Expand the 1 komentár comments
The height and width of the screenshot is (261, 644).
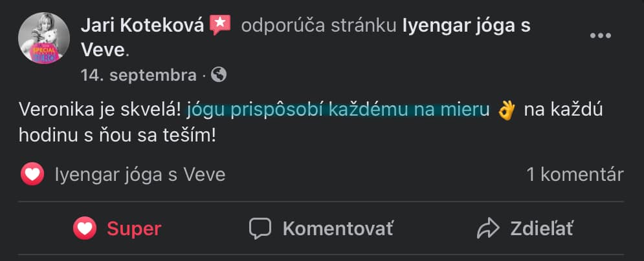pyautogui.click(x=575, y=174)
